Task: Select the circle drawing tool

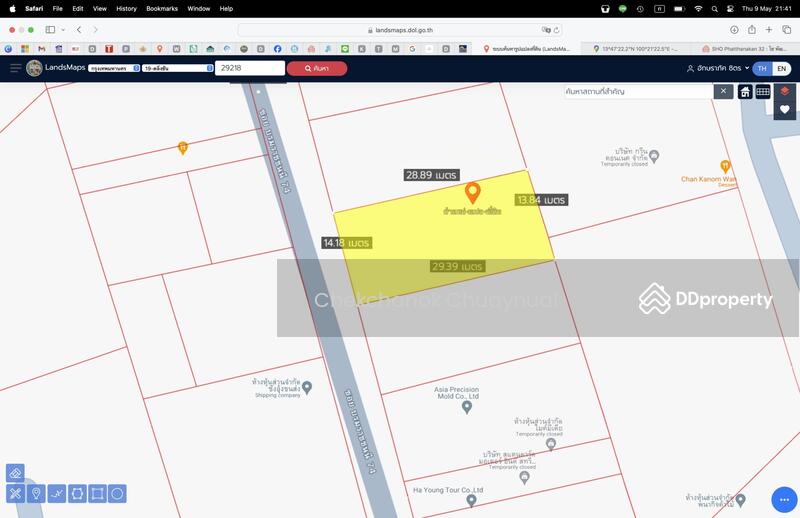Action: (117, 493)
